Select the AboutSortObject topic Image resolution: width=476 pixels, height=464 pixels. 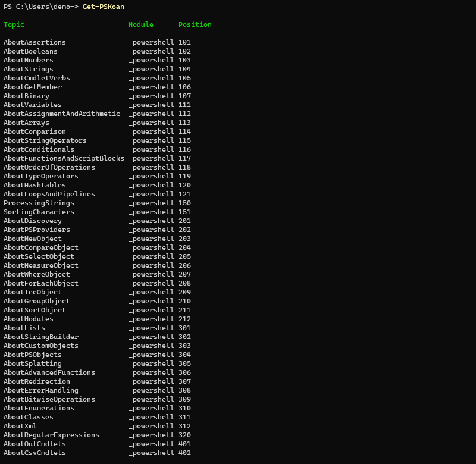(x=35, y=310)
